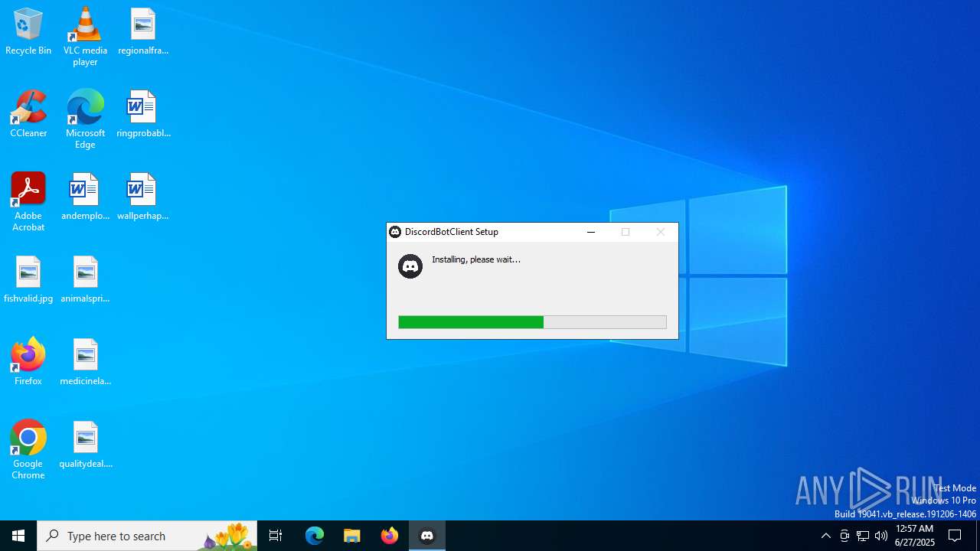Image resolution: width=980 pixels, height=551 pixels.
Task: Select the Google Chrome desktop shortcut
Action: 28,450
